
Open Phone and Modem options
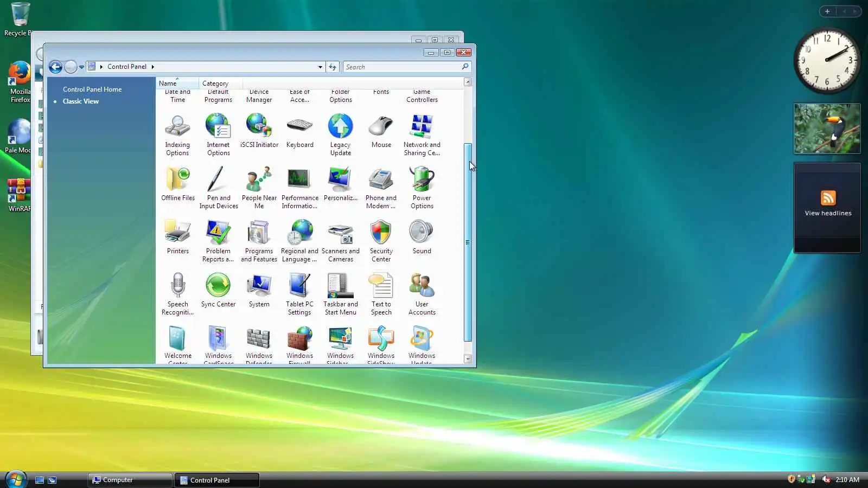click(x=381, y=189)
